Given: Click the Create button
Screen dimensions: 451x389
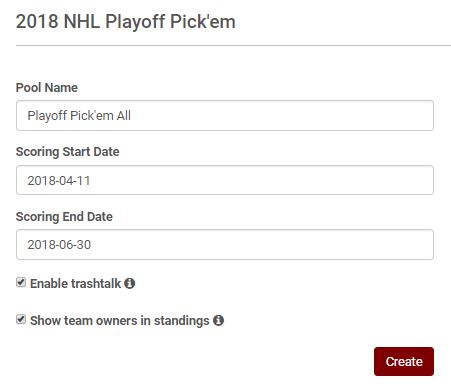Looking at the screenshot, I should [404, 361].
